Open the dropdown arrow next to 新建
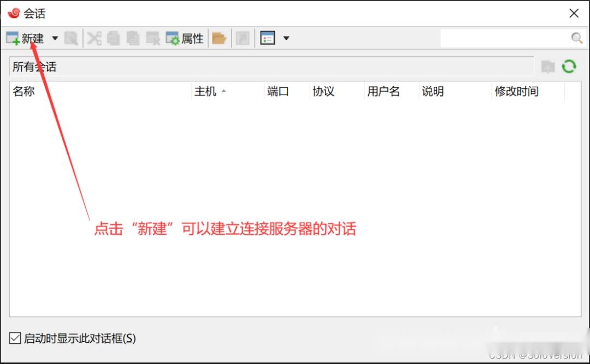 click(x=55, y=38)
